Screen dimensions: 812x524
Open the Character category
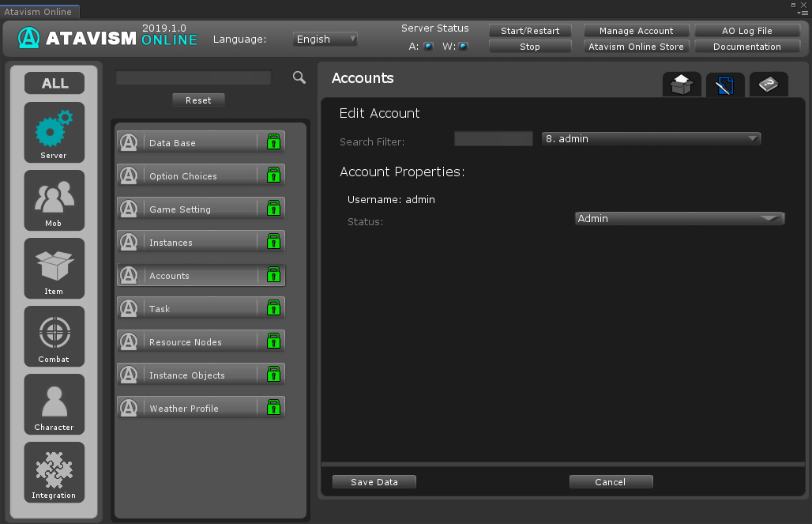coord(54,404)
